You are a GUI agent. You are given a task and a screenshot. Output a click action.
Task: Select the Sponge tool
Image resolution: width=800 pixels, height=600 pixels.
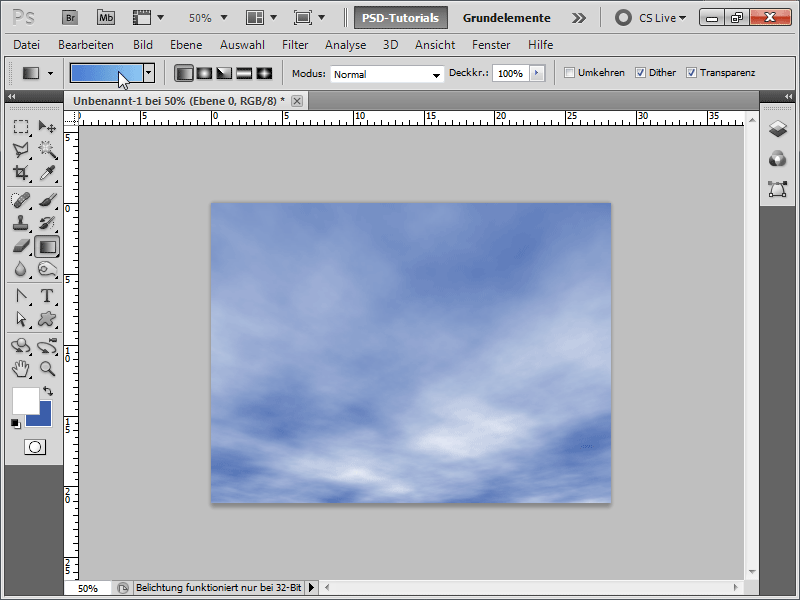[47, 269]
